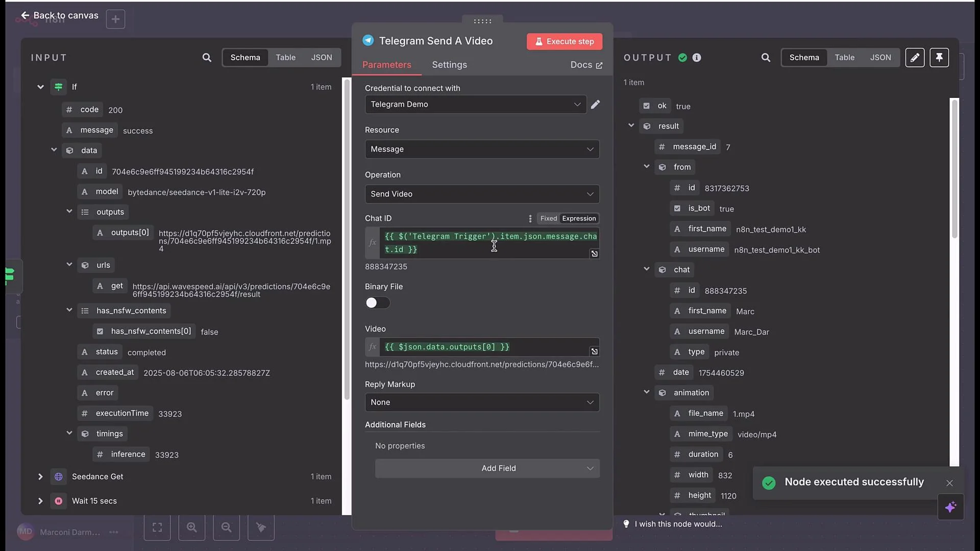Screen dimensions: 980x551
Task: Click the output panel scrollbar
Action: point(954,168)
